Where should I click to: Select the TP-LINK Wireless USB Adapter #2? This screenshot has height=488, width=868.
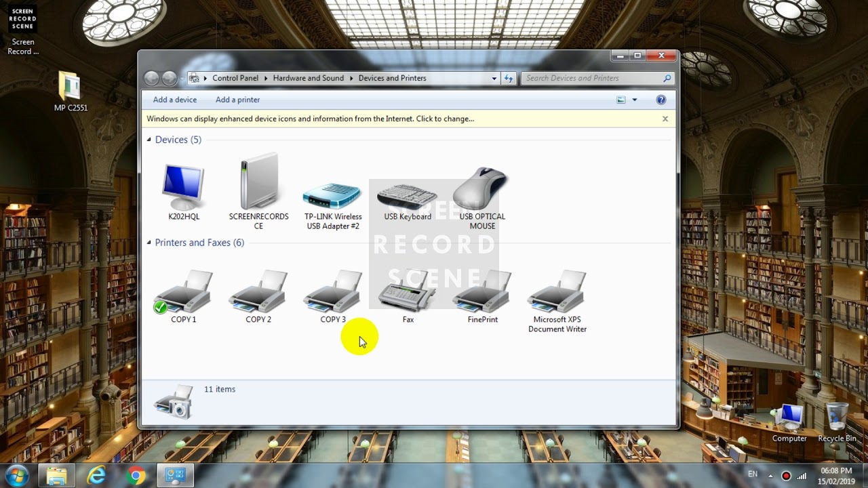point(333,205)
